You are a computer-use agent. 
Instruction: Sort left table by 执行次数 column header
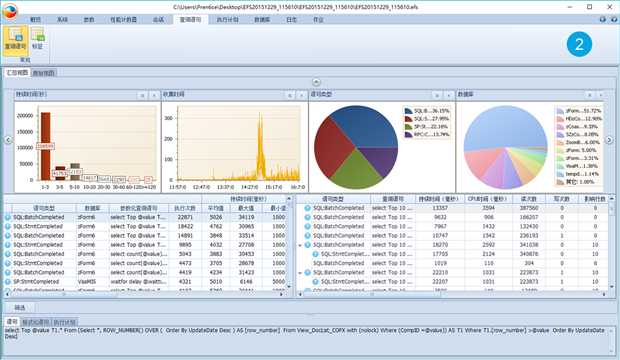pos(185,208)
